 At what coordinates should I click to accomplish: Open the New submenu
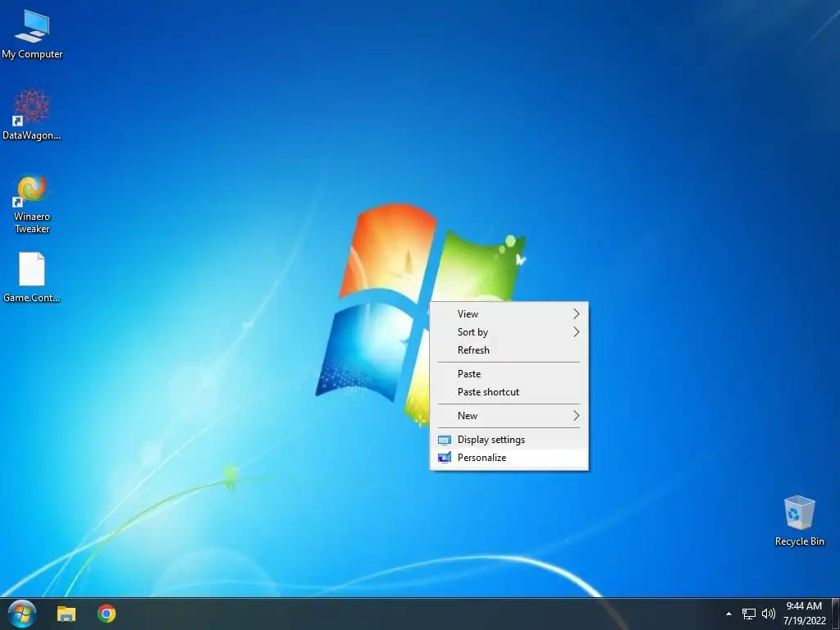point(509,416)
